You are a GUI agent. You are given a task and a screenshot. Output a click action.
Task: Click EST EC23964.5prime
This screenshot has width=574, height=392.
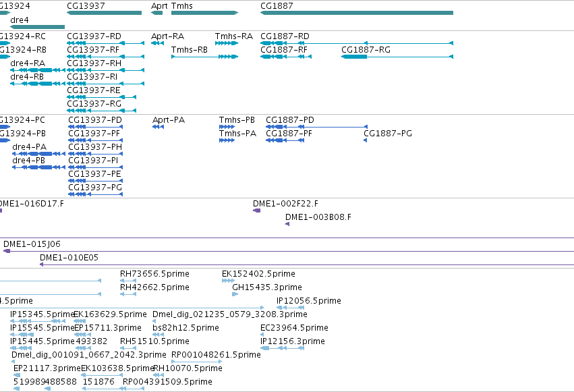coord(262,335)
